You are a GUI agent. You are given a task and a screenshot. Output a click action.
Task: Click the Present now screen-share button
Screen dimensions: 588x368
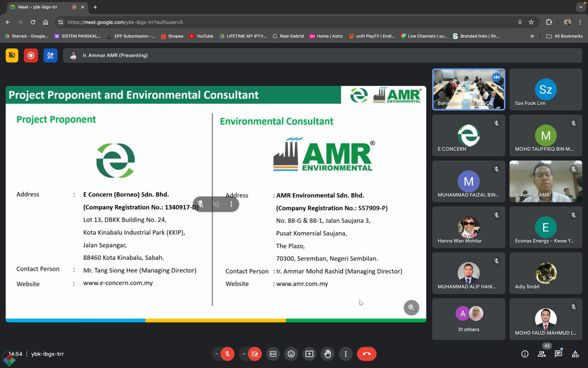(x=309, y=354)
